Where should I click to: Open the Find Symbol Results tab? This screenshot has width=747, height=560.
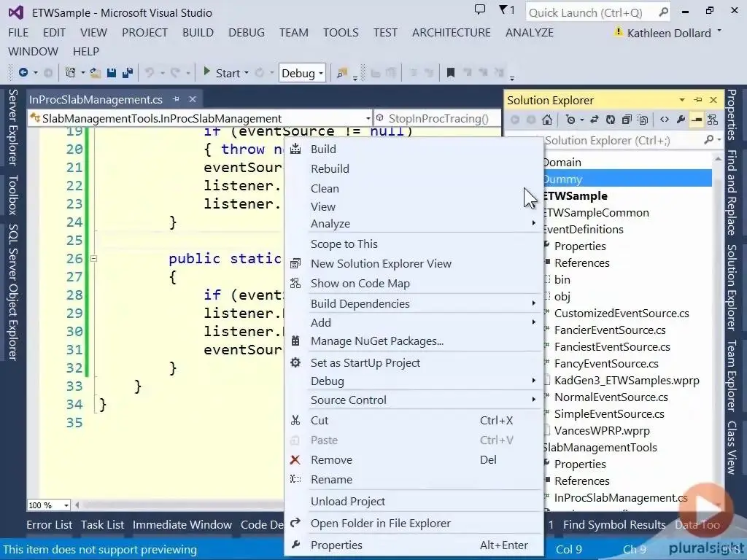point(614,525)
